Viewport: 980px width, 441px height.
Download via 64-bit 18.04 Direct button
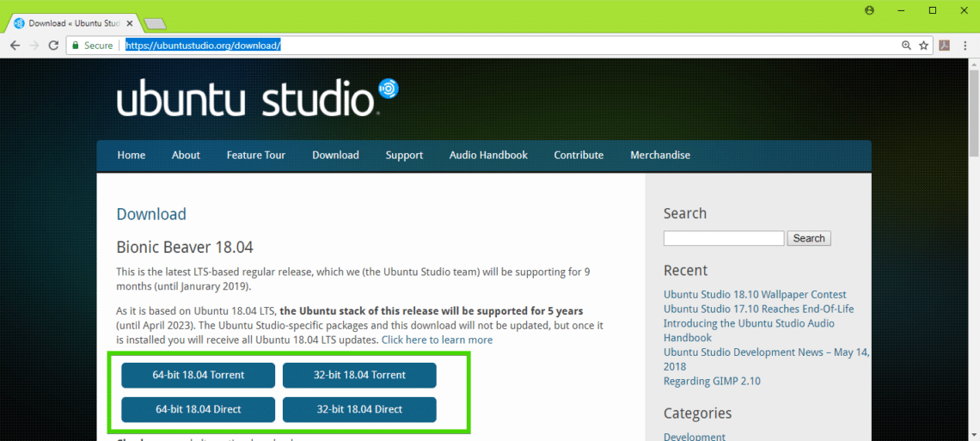(x=198, y=410)
